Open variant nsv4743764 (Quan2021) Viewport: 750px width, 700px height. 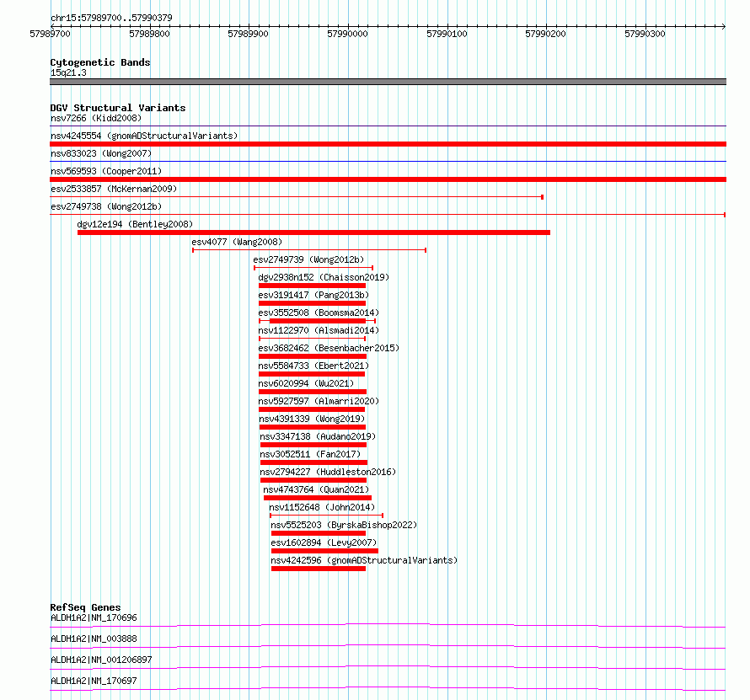click(x=316, y=489)
